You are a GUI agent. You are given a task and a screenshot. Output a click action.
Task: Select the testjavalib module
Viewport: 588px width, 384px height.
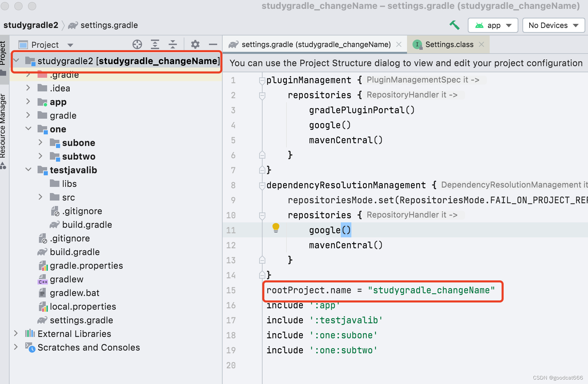67,170
